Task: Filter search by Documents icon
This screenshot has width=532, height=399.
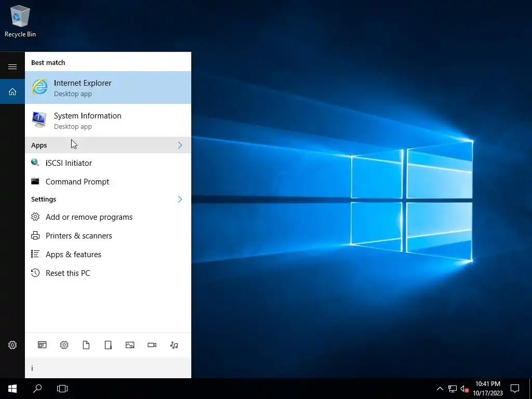Action: tap(86, 345)
